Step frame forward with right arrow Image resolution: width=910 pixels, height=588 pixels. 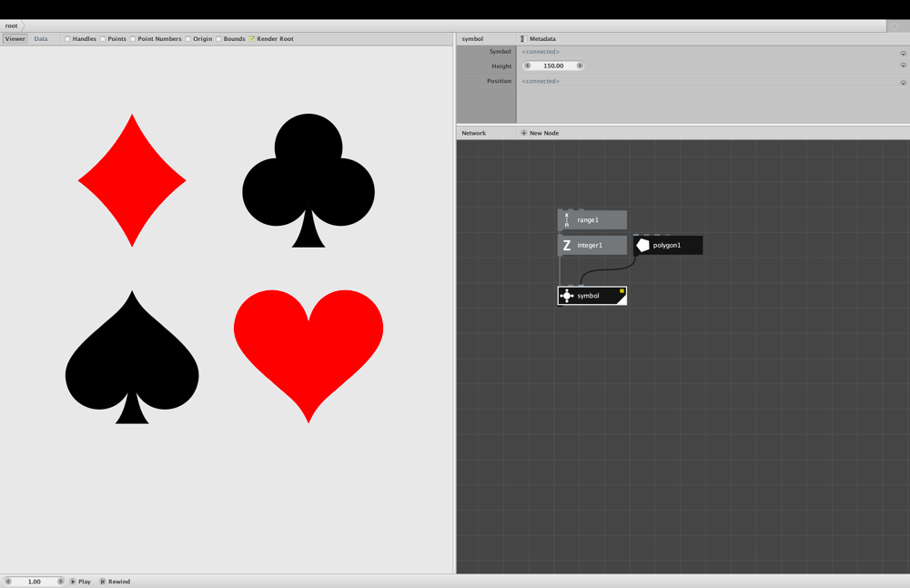tap(60, 581)
